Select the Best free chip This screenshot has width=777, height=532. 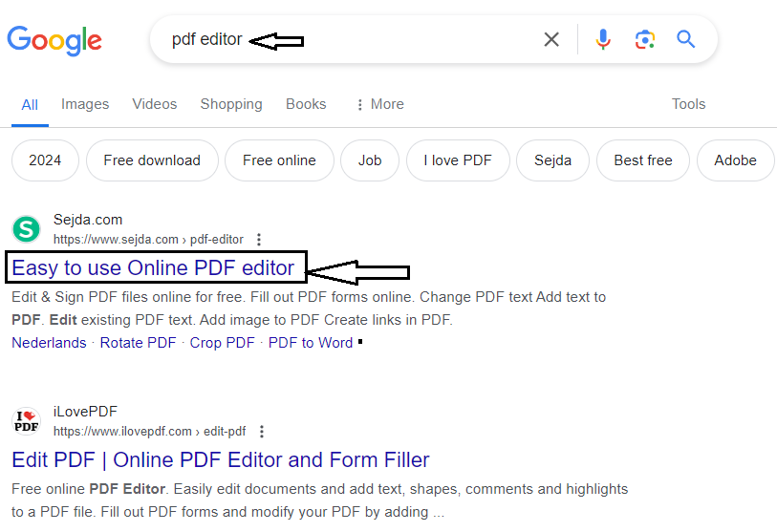click(643, 160)
